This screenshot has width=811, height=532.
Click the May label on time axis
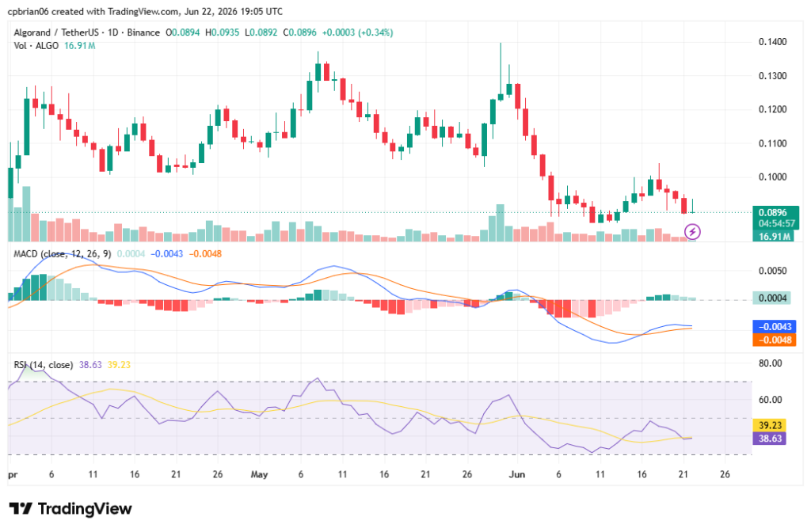click(x=259, y=475)
